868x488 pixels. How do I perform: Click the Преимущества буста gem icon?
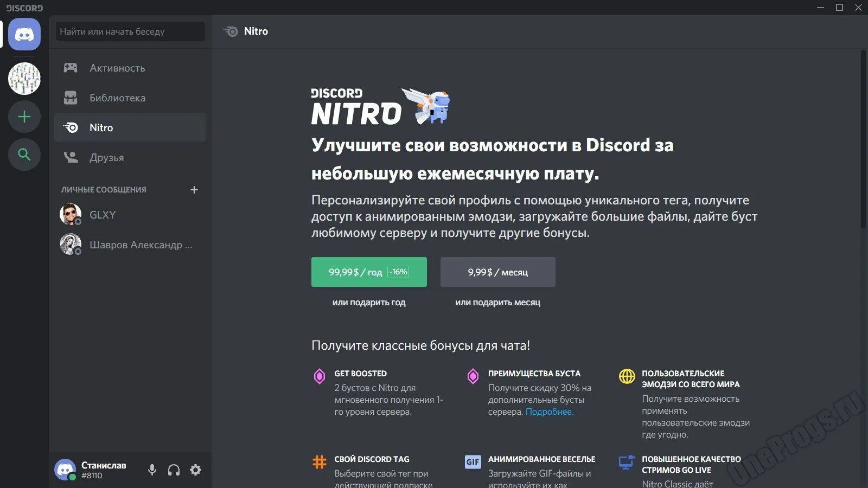point(473,376)
